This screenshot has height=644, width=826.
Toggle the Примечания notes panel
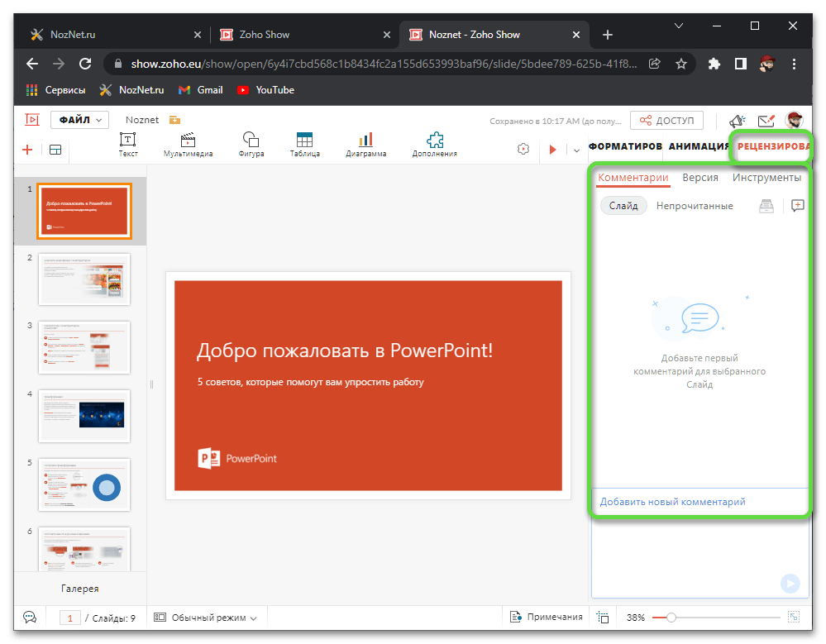point(547,618)
